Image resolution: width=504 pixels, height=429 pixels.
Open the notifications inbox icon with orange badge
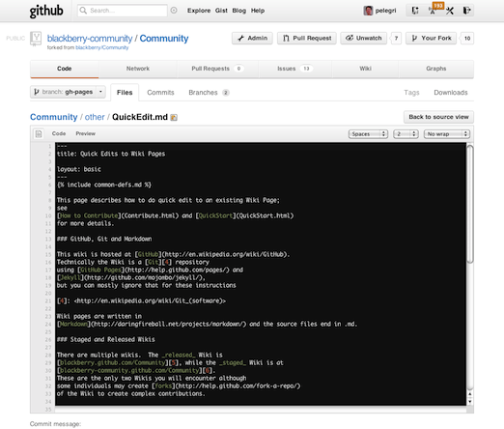[x=433, y=11]
